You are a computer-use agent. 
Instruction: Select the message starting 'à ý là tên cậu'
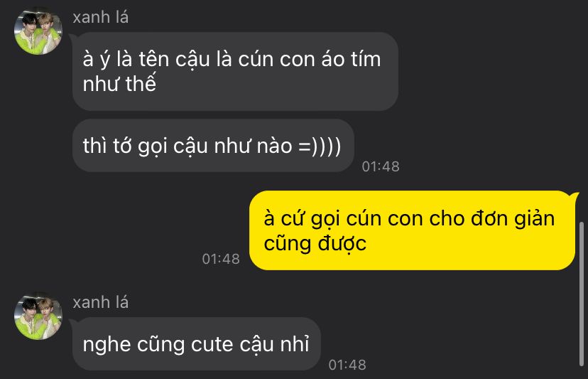coord(235,71)
